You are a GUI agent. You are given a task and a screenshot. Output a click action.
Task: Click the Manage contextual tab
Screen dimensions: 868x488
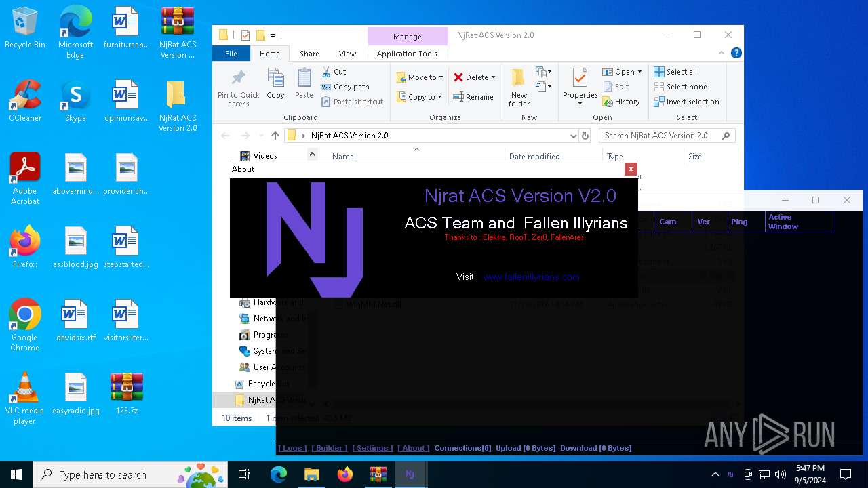coord(408,37)
